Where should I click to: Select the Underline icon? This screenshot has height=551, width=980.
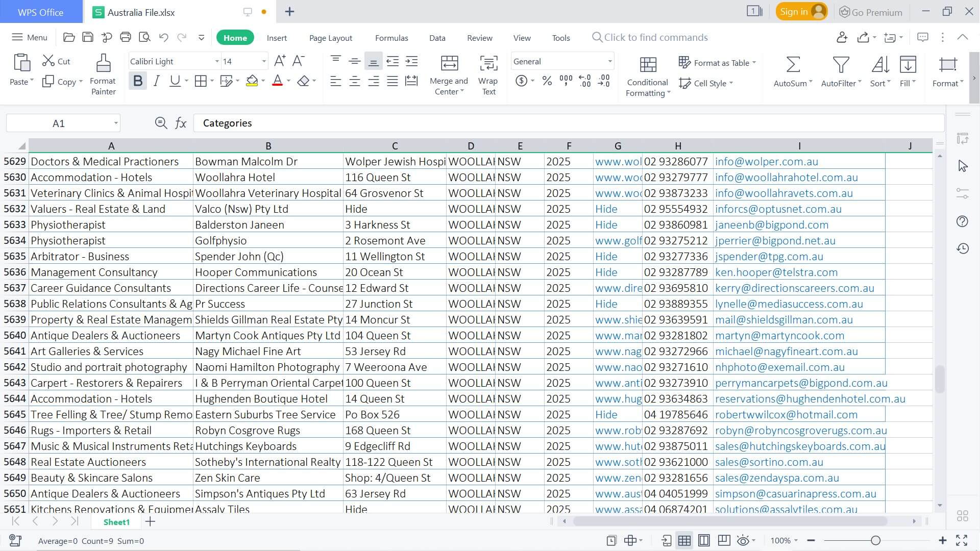click(x=174, y=80)
